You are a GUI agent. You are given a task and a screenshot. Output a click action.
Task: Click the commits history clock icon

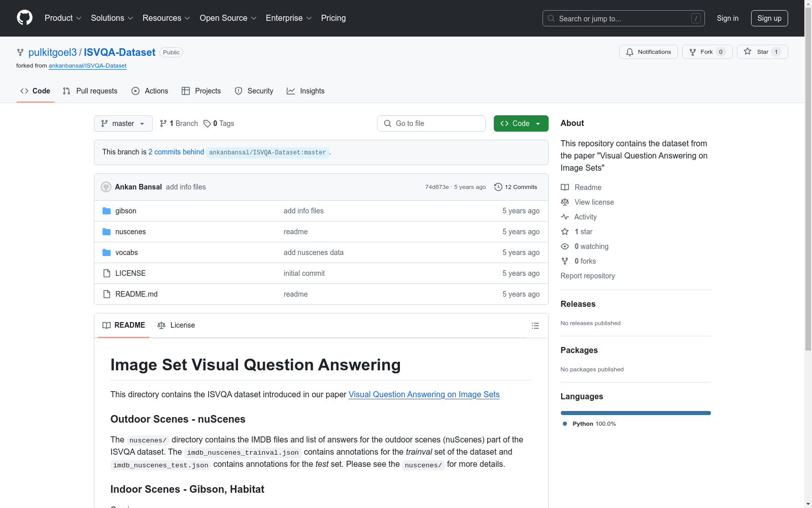[x=498, y=187]
